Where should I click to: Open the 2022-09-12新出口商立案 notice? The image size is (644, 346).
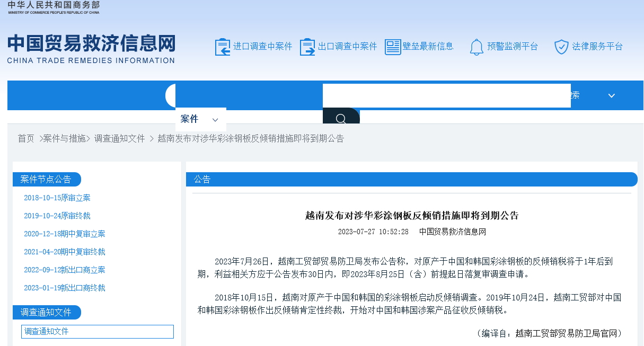(65, 270)
